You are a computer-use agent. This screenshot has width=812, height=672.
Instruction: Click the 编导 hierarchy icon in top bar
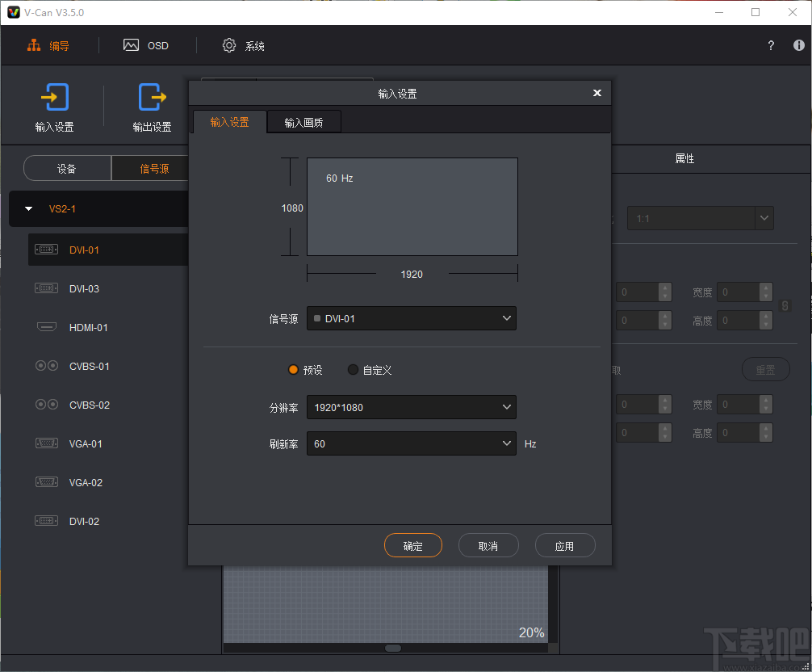pos(34,45)
